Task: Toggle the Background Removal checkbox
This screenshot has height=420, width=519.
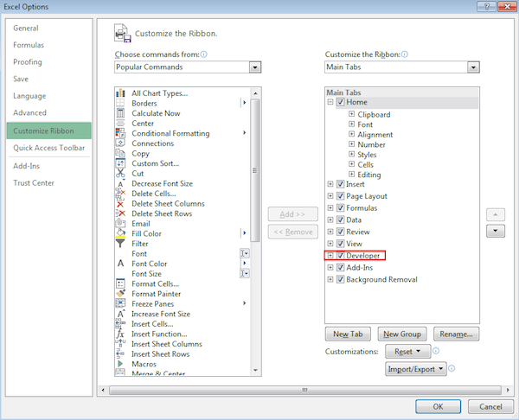Action: 341,280
